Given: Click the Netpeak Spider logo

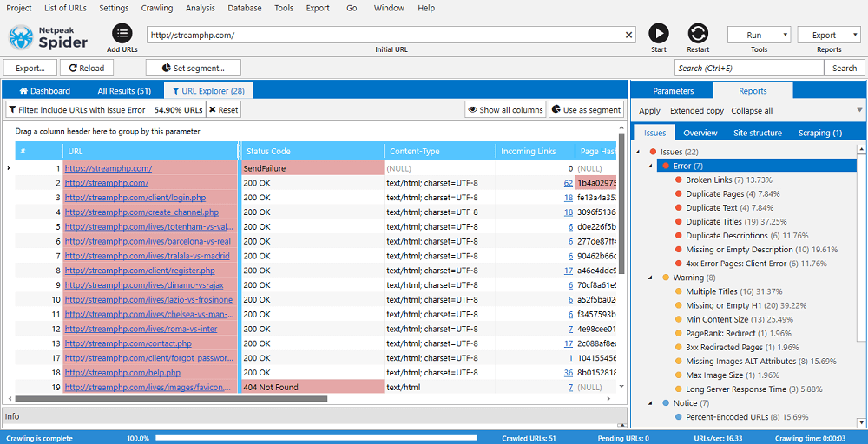Looking at the screenshot, I should click(48, 37).
